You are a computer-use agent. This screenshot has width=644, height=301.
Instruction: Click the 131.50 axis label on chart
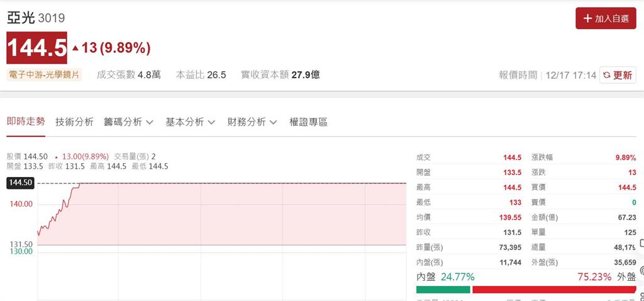21,244
